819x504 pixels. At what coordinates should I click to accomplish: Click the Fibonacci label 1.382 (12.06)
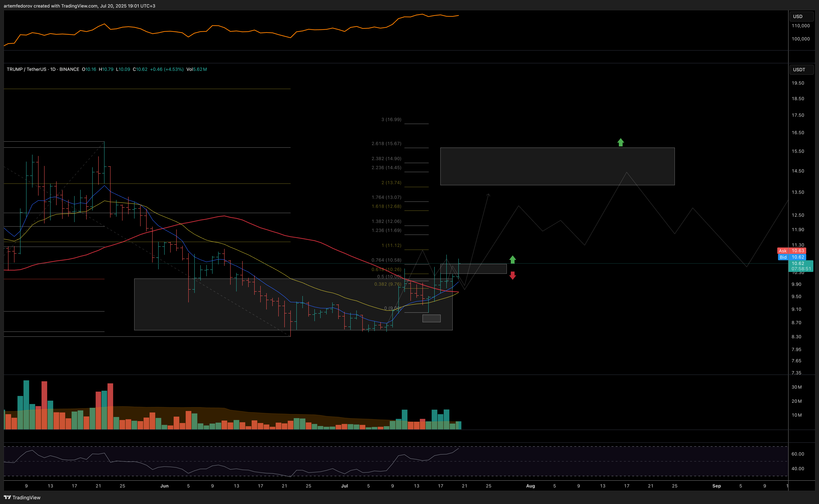tap(386, 221)
